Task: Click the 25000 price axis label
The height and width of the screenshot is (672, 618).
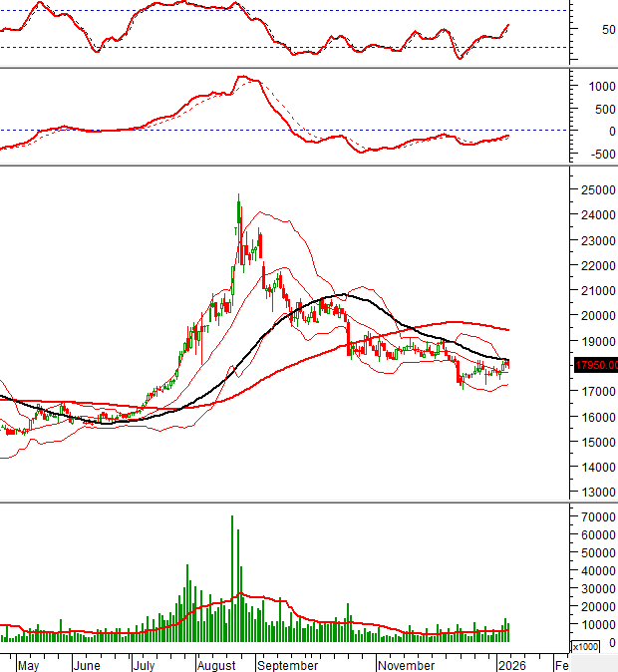Action: 594,189
